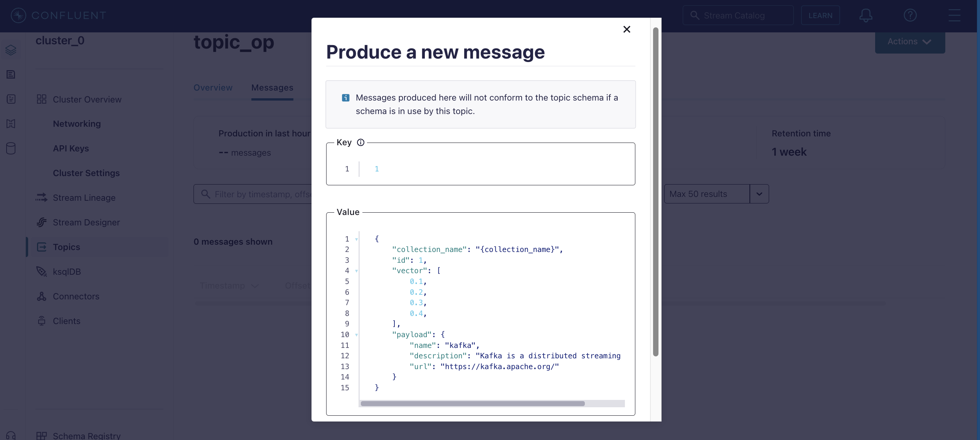
Task: Switch to the Overview tab
Action: point(213,87)
